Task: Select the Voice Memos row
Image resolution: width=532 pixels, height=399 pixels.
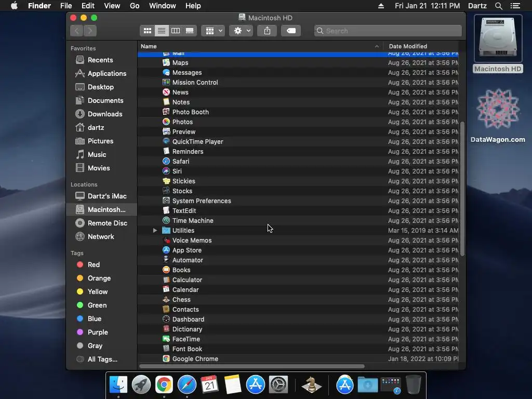Action: tap(298, 240)
